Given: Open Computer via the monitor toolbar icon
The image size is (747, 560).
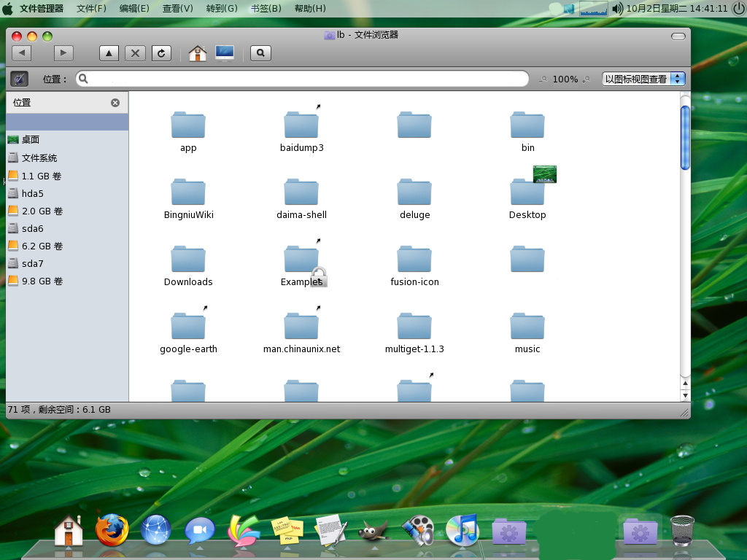Looking at the screenshot, I should click(225, 52).
